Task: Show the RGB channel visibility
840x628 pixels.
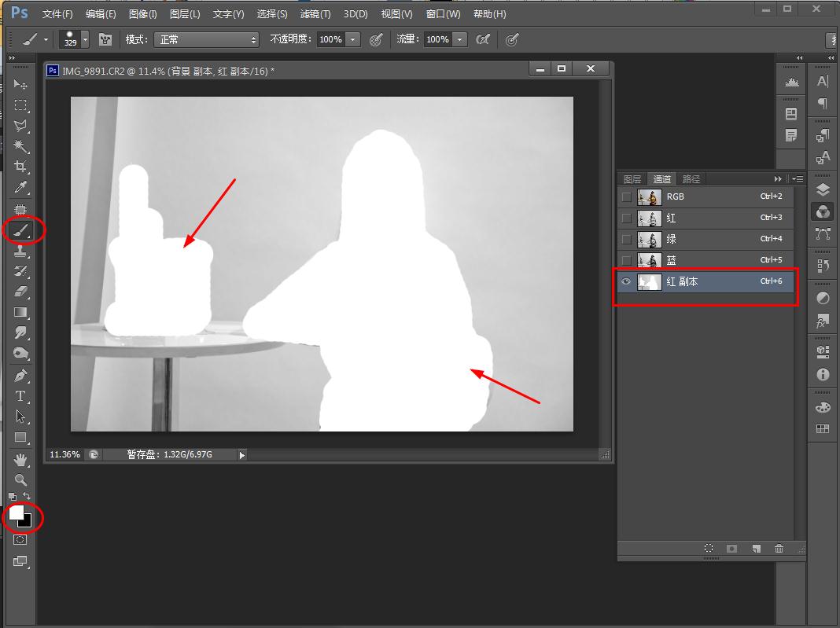Action: coord(627,196)
